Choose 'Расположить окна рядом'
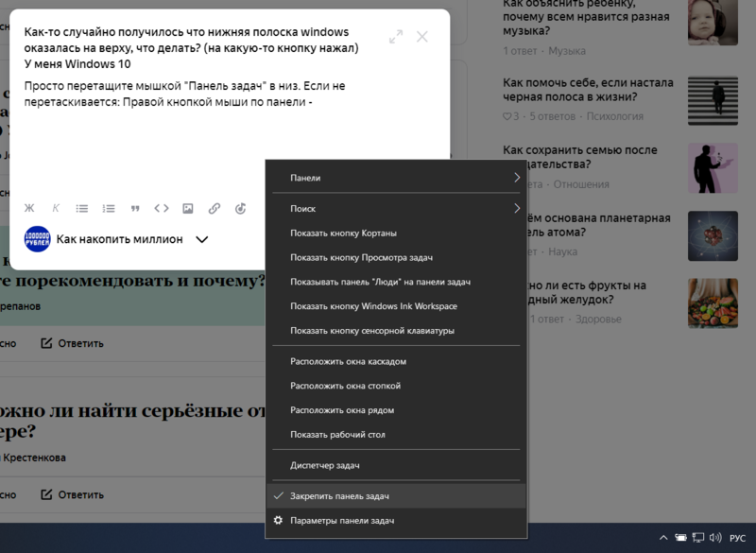 pos(396,410)
